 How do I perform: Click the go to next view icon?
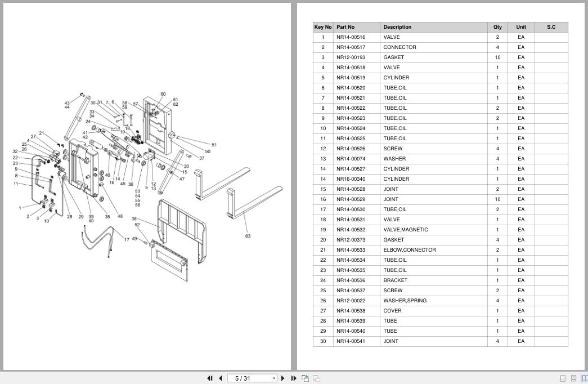317,378
